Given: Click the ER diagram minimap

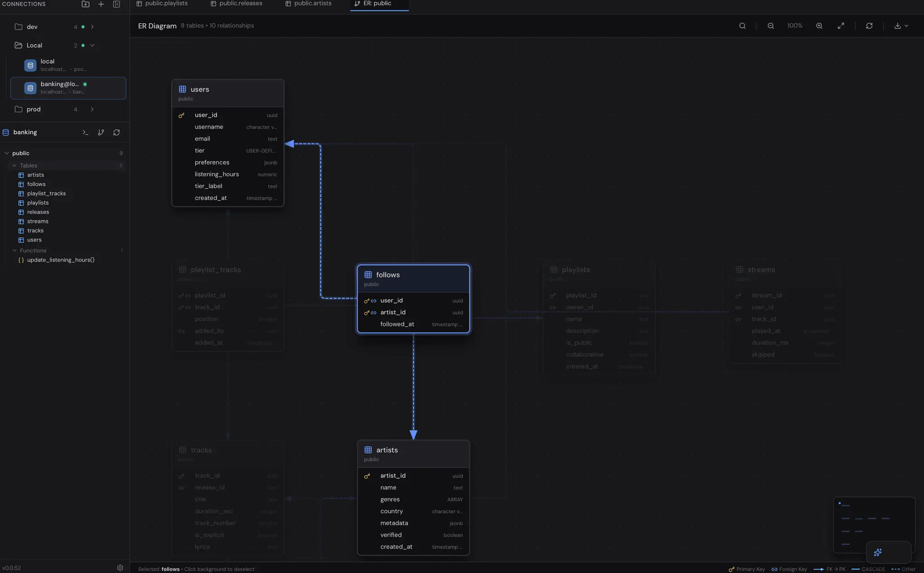Looking at the screenshot, I should (x=874, y=525).
